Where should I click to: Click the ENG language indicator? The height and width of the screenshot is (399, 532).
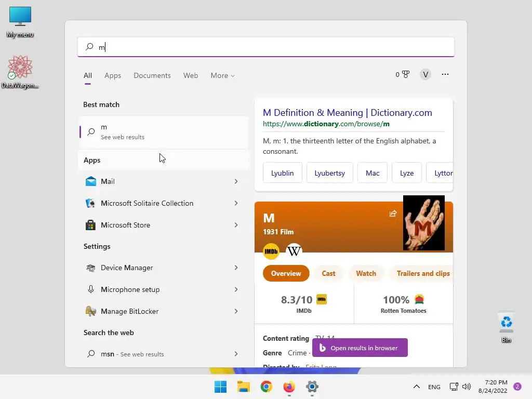(434, 387)
